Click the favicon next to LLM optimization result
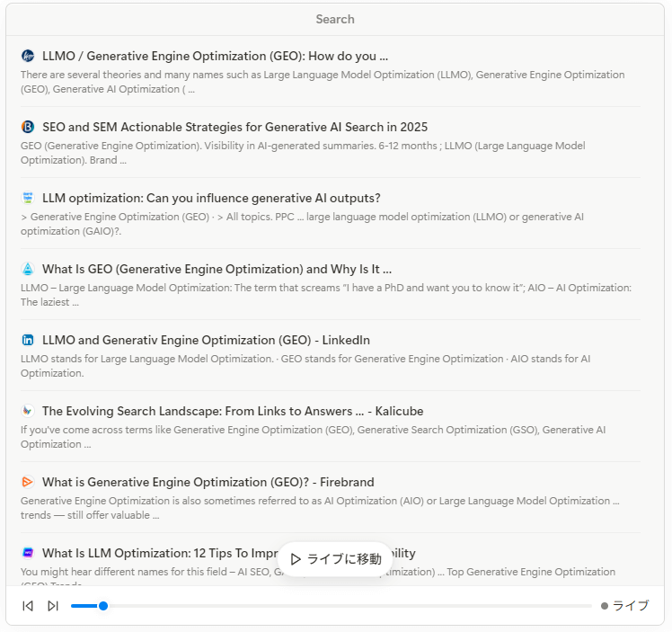 (28, 198)
